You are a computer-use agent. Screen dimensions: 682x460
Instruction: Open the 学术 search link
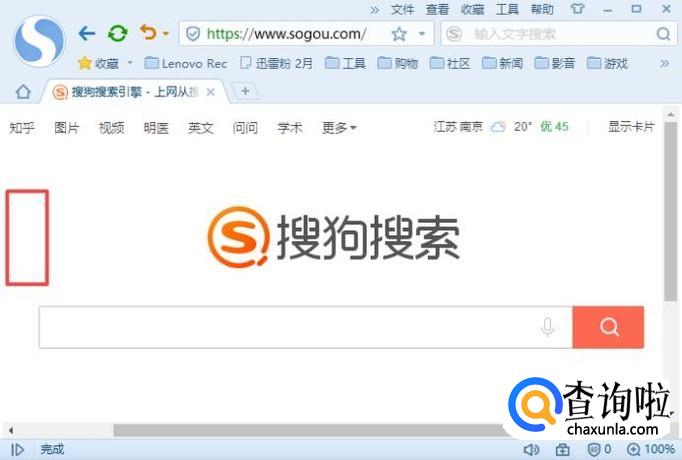(290, 128)
